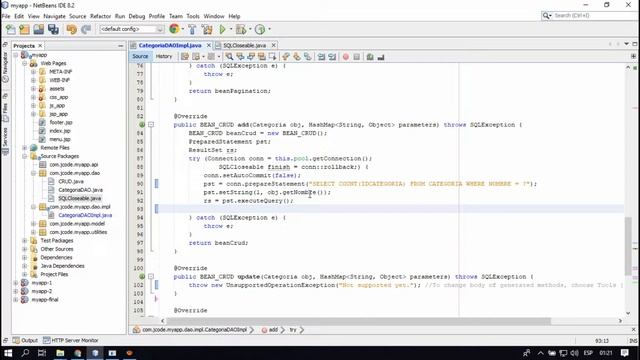640x360 pixels.
Task: Click the editor vertical scrollbar thumb
Action: [x=628, y=246]
